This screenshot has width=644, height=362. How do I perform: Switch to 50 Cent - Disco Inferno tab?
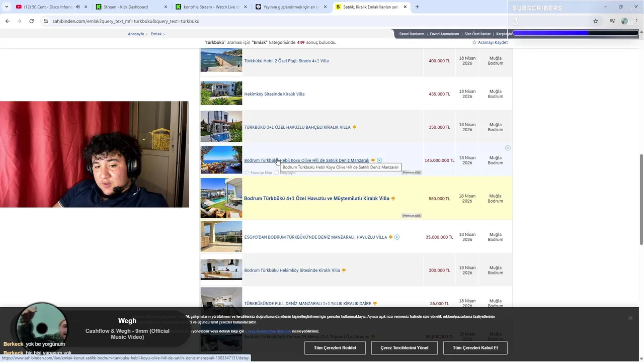[x=48, y=7]
